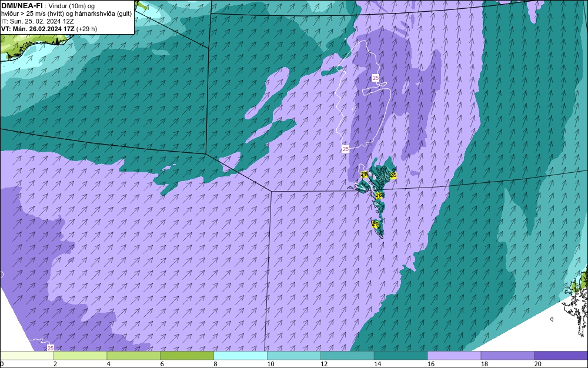The height and width of the screenshot is (368, 588).
Task: Click the 12–14 m/s teal legend swatch
Action: 348,356
